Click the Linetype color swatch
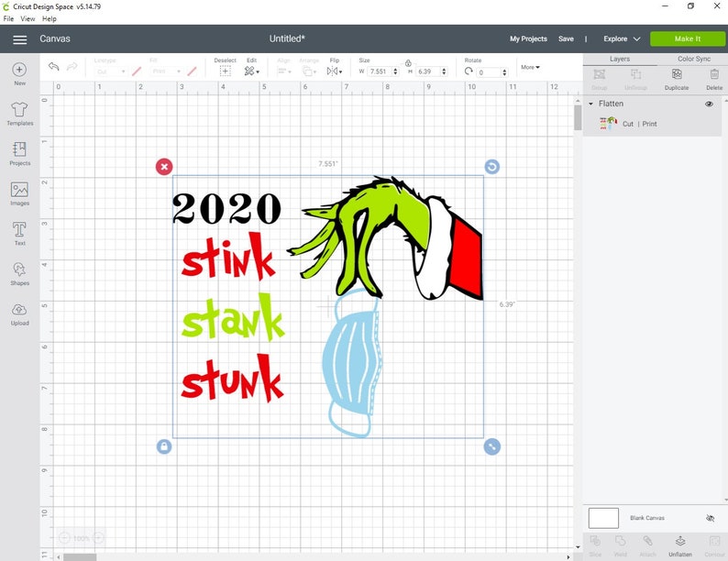 click(137, 71)
